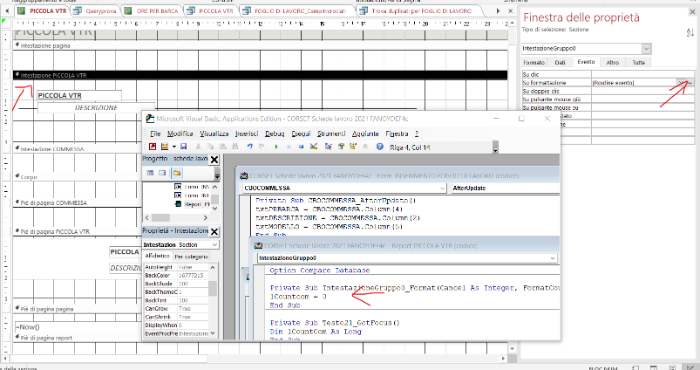Screen dimensions: 700x370
Task: Open the Visualizza menu
Action: click(x=214, y=133)
